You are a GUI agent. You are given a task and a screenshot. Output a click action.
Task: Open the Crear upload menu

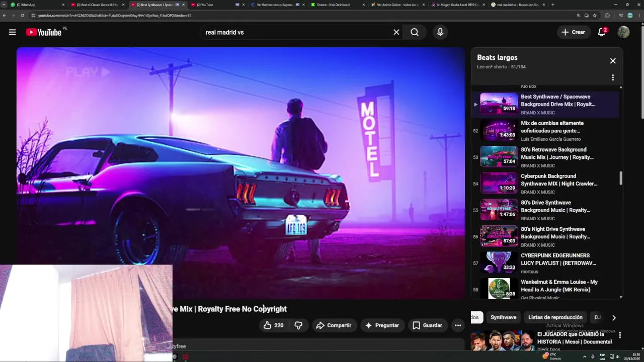tap(573, 32)
